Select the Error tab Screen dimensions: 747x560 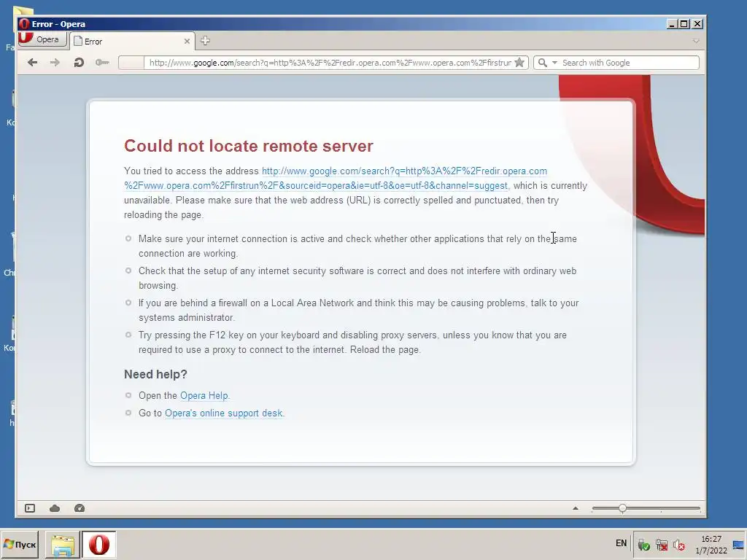point(132,42)
